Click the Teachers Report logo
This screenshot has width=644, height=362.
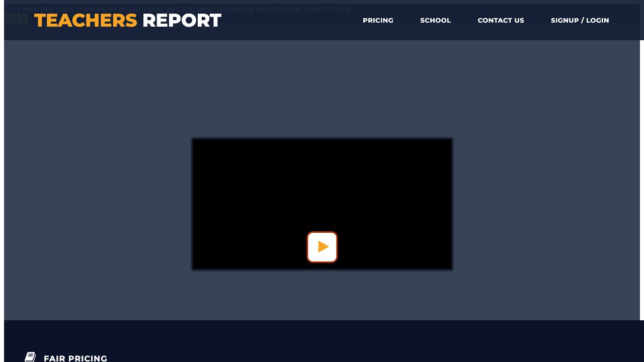pos(127,21)
